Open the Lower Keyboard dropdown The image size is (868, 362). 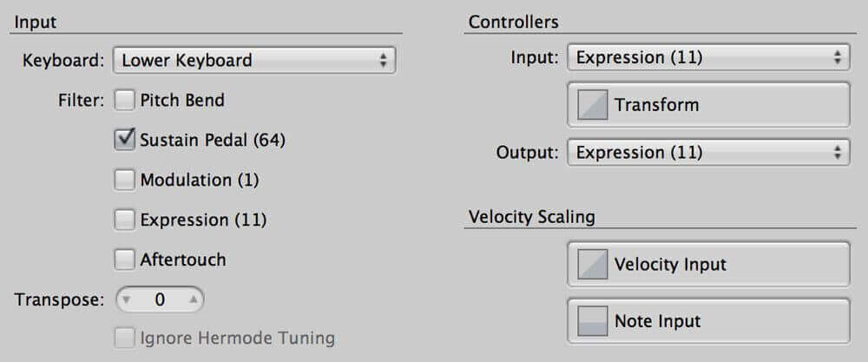254,60
